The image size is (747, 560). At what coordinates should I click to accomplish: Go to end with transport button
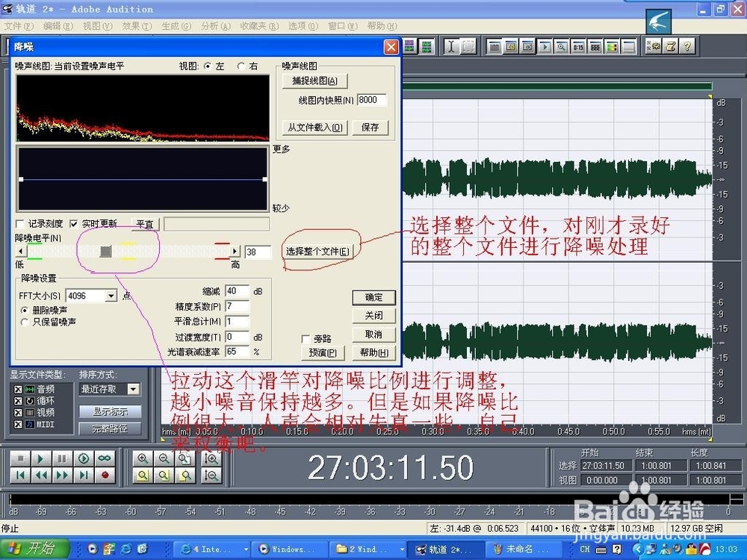point(84,475)
